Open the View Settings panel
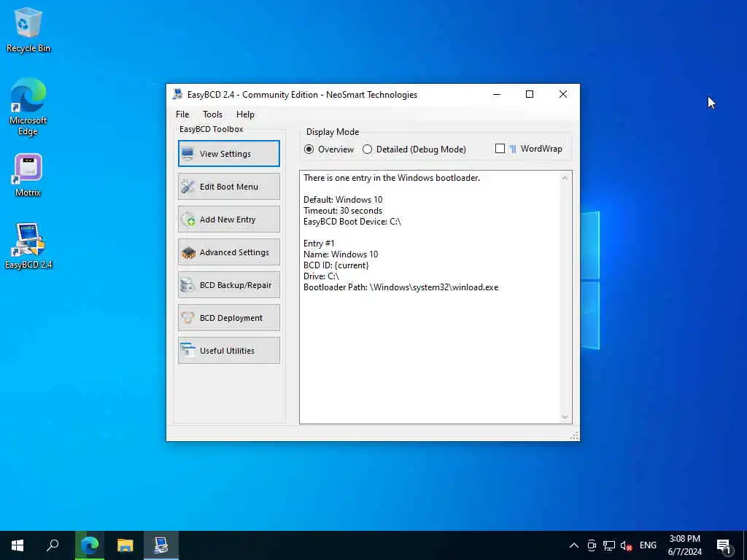747x560 pixels. pyautogui.click(x=228, y=153)
